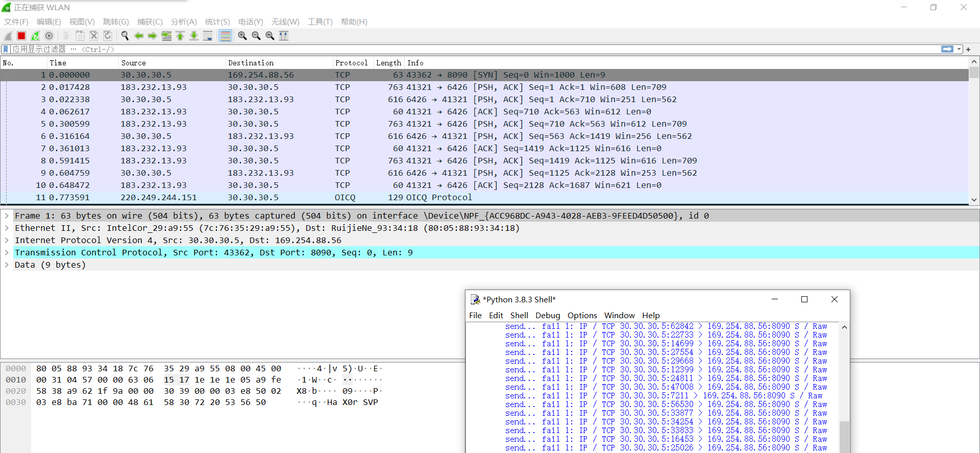This screenshot has width=980, height=453.
Task: Expand Transmission Control Protocol row
Action: click(7, 252)
